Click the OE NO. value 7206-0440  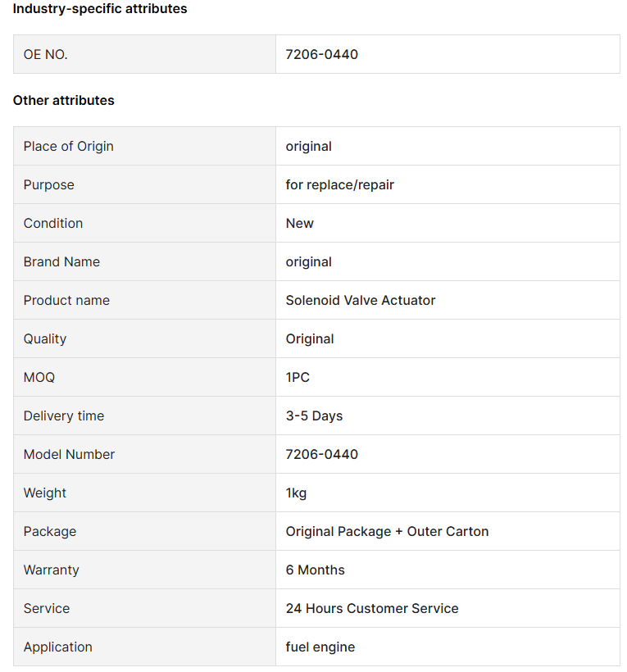click(321, 54)
